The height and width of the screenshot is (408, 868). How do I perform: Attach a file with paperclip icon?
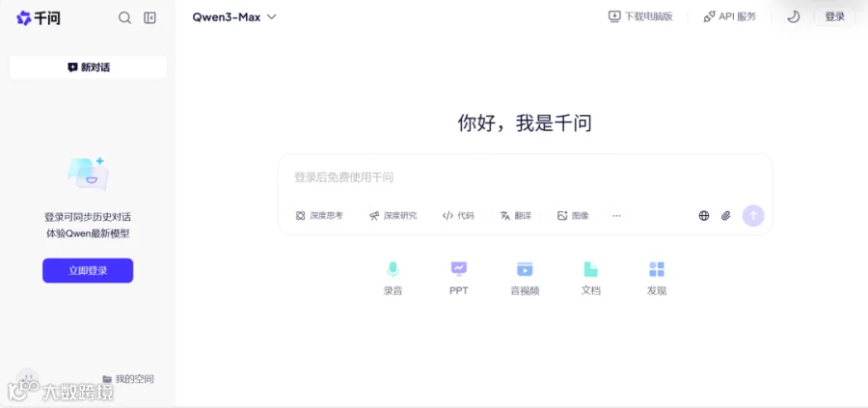coord(725,216)
